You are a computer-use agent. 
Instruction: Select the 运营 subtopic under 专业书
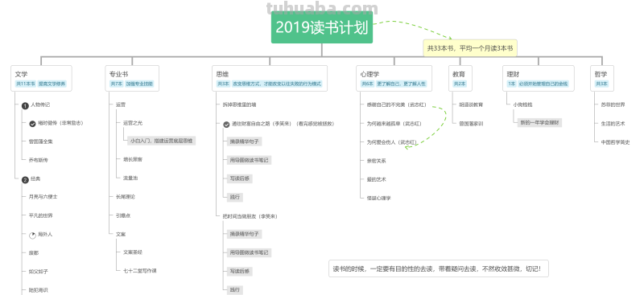click(x=120, y=105)
